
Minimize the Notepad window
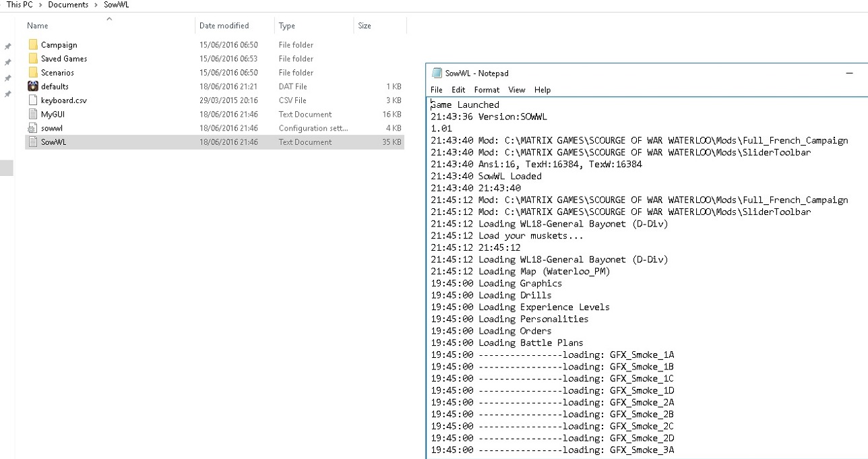850,73
